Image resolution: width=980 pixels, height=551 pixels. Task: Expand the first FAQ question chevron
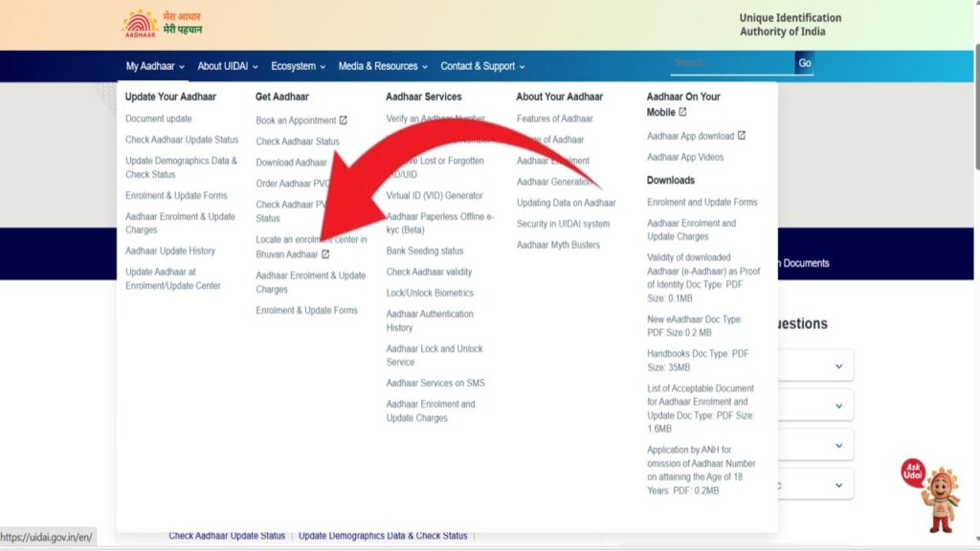tap(838, 366)
